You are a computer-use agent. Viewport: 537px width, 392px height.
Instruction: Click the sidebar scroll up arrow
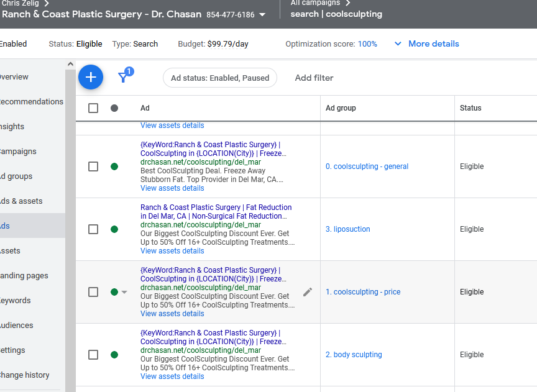tap(70, 64)
